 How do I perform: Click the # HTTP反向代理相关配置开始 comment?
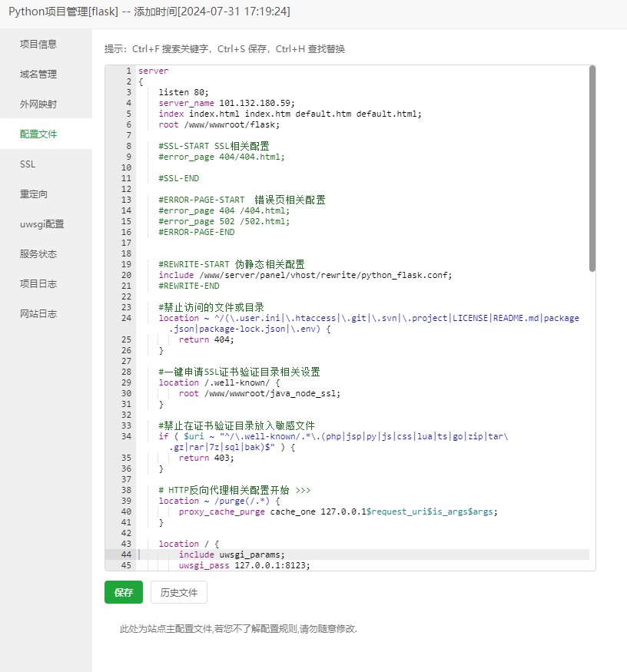[234, 490]
